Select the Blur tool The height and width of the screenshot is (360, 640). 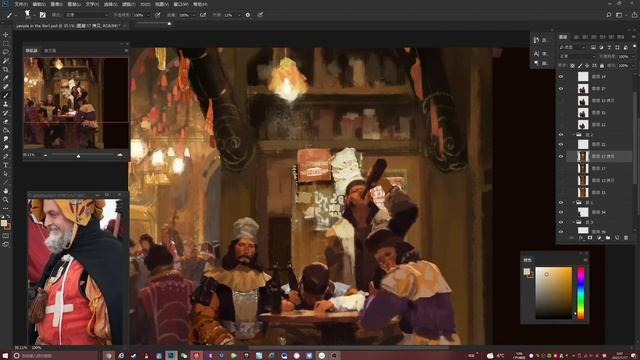click(6, 139)
